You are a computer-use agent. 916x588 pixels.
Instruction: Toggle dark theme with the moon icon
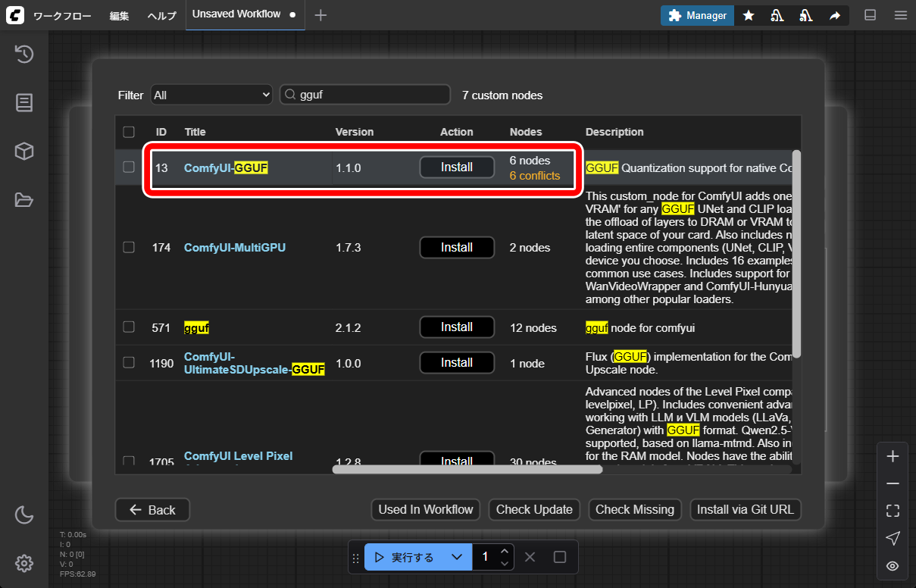[24, 515]
